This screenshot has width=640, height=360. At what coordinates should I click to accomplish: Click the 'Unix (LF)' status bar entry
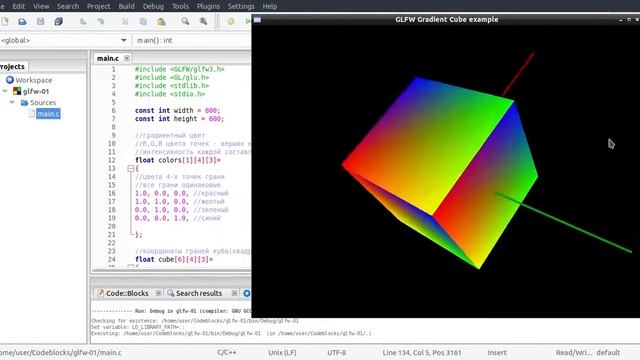282,352
